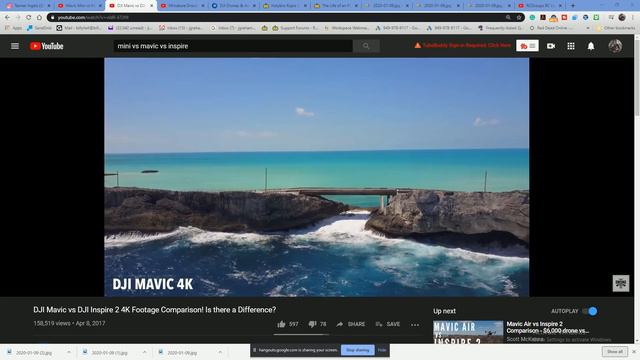Close the active DJI Mavic tab
This screenshot has height=360, width=640.
click(151, 6)
